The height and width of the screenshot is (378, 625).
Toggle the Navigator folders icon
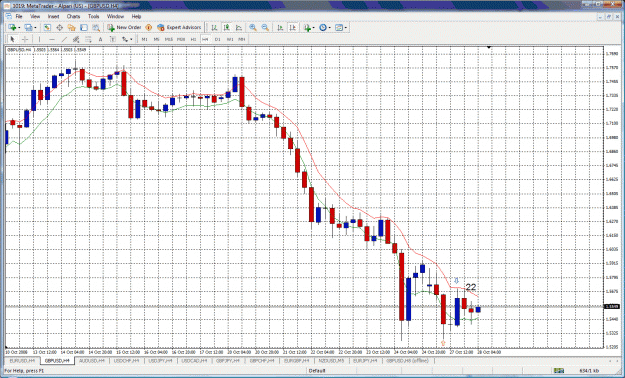71,28
